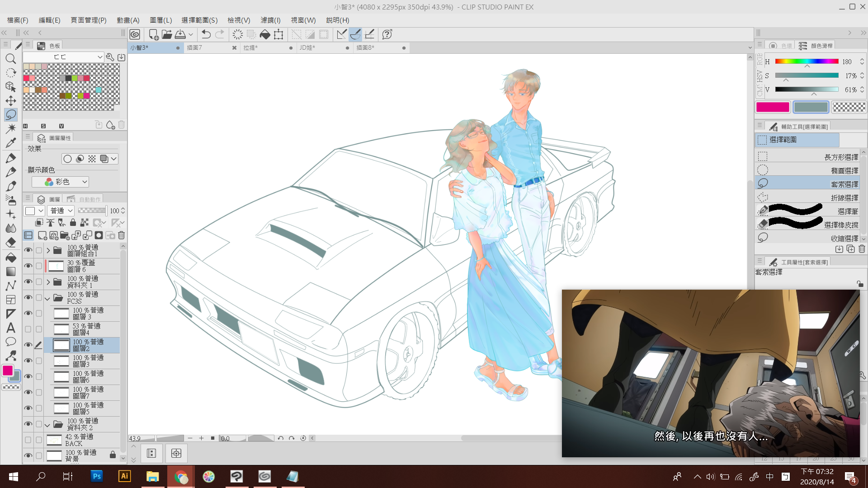Click the New canvas icon
This screenshot has height=488, width=868.
pos(153,34)
